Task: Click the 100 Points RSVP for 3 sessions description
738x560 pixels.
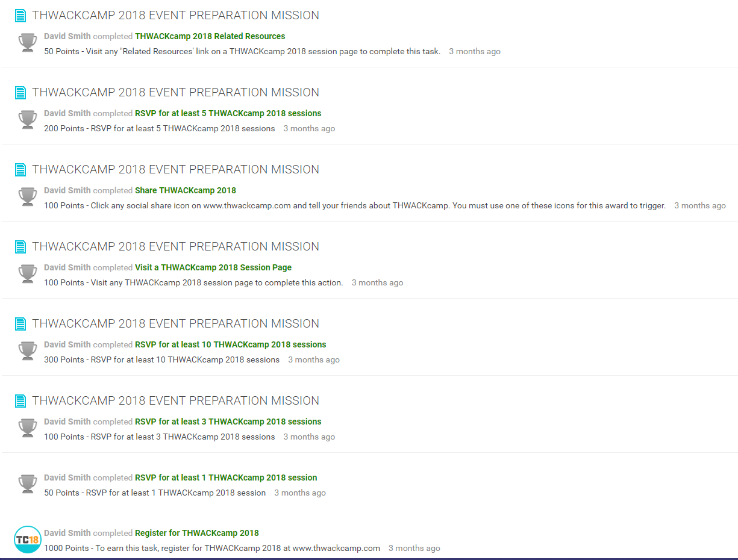Action: tap(160, 437)
